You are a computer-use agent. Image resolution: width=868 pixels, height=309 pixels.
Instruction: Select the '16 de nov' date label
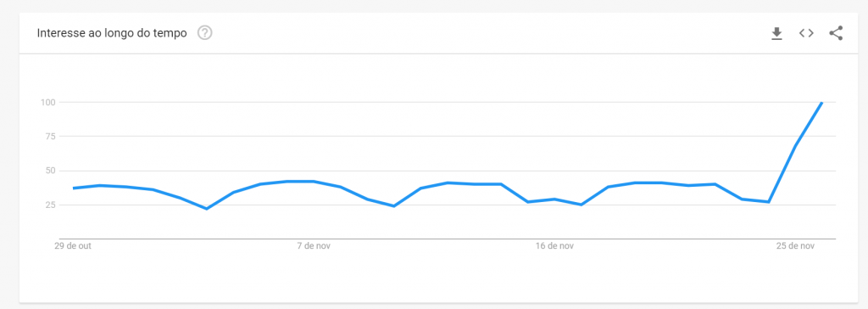(x=554, y=246)
